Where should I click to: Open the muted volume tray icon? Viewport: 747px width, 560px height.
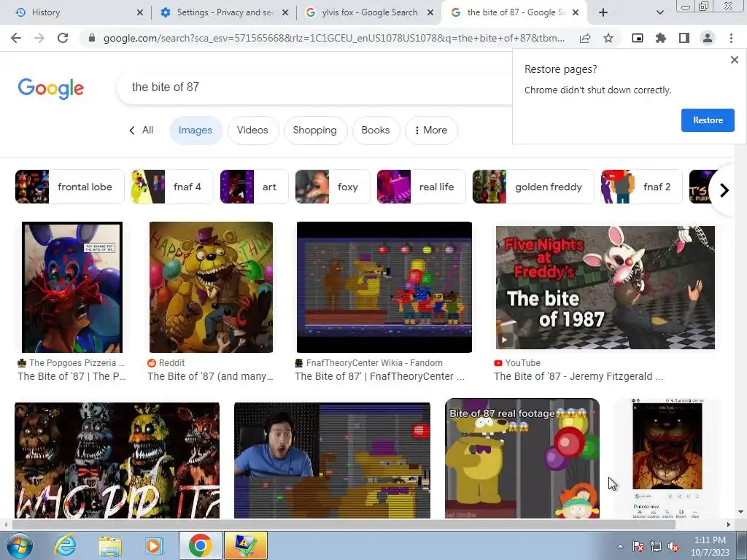(673, 547)
